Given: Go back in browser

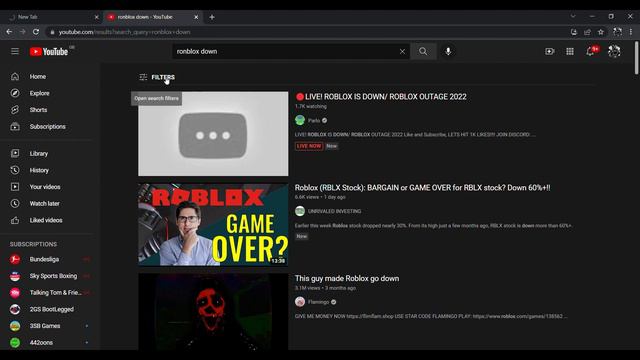Looking at the screenshot, I should [9, 32].
